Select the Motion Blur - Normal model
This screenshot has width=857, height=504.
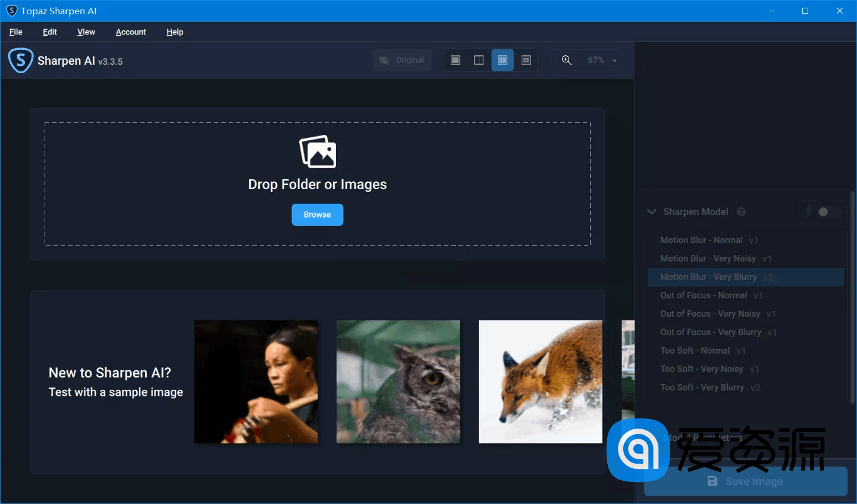(x=701, y=240)
